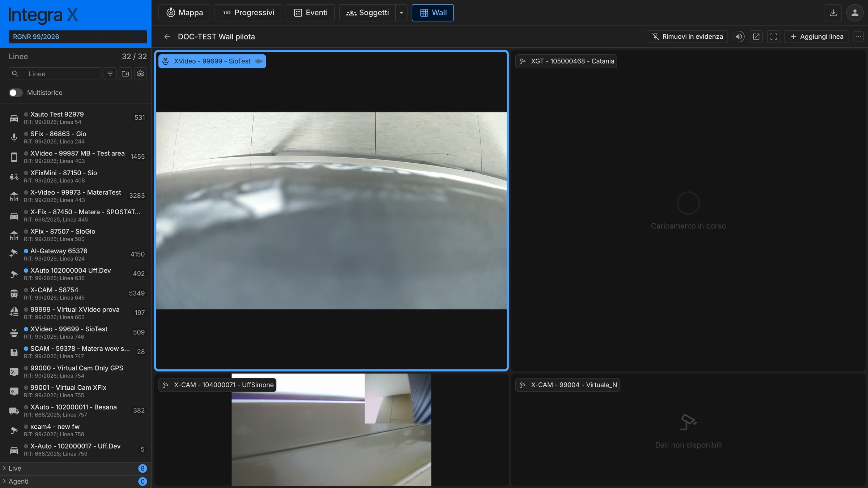This screenshot has width=868, height=488.
Task: Select X-Video - 99973 - MateraTest line
Action: [x=76, y=196]
